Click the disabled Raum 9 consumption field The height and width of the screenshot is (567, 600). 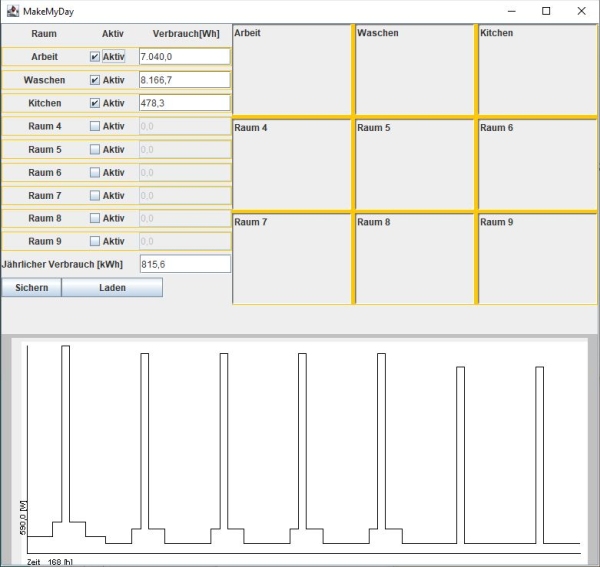tap(185, 241)
